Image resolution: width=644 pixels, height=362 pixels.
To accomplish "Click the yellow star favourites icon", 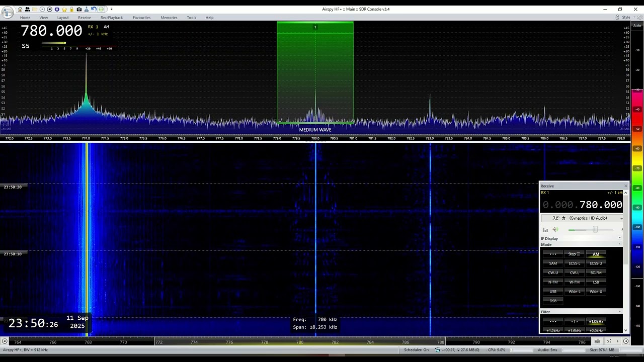I will coord(64,9).
